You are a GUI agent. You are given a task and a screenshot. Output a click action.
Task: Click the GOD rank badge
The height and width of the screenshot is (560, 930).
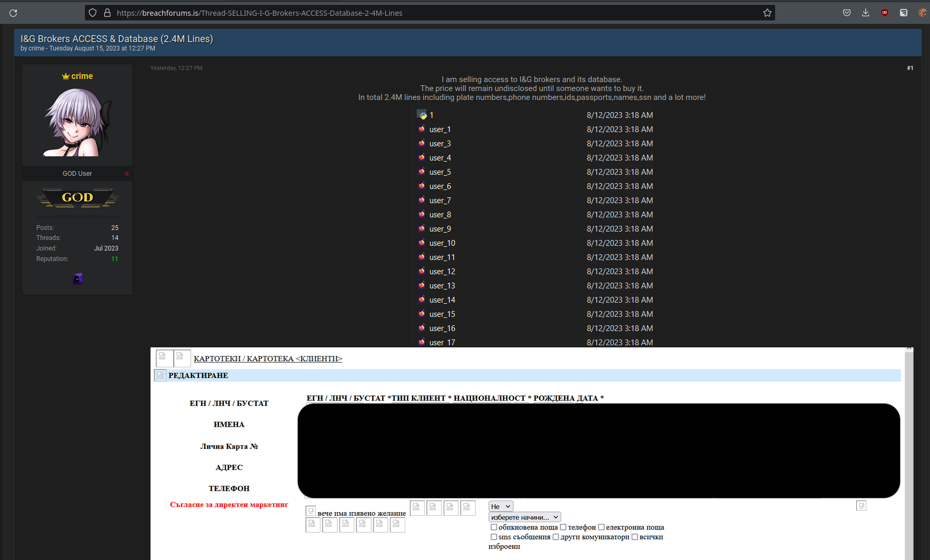77,197
